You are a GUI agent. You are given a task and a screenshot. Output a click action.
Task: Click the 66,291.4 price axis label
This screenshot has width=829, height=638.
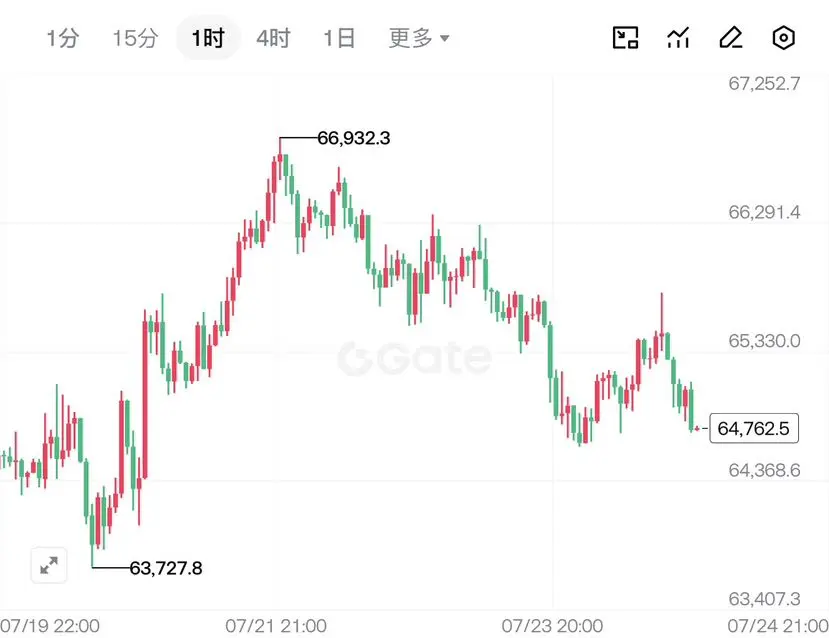[764, 212]
